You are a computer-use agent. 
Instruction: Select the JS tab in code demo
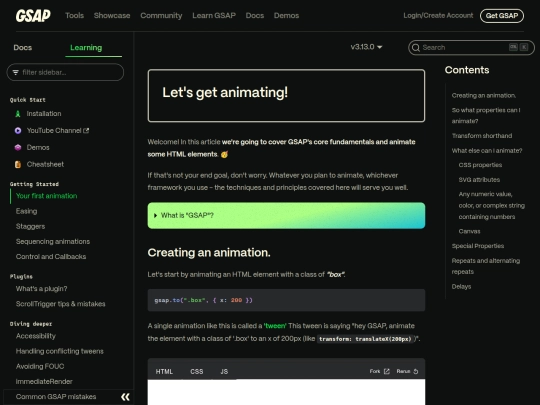pos(224,372)
